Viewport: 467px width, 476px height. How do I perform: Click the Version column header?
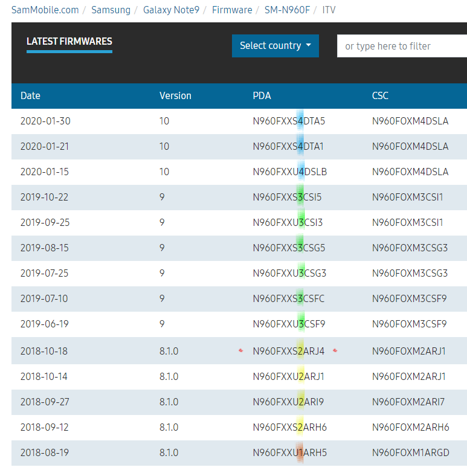[x=175, y=95]
